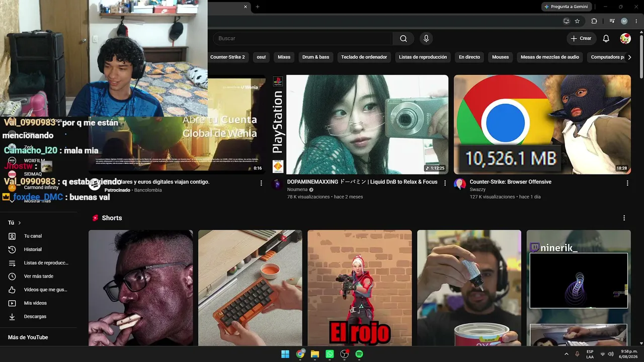Image resolution: width=644 pixels, height=362 pixels.
Task: Open File Explorer from the taskbar
Action: click(x=315, y=354)
